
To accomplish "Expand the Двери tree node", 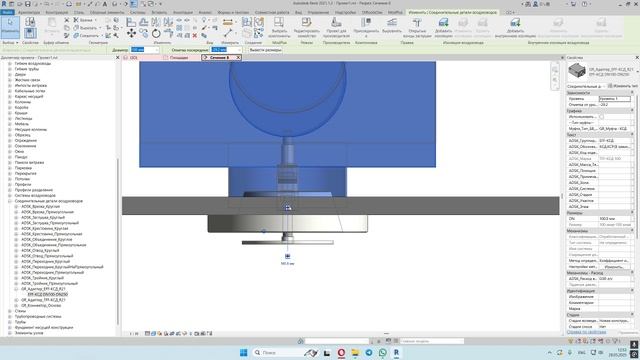I will click(10, 75).
